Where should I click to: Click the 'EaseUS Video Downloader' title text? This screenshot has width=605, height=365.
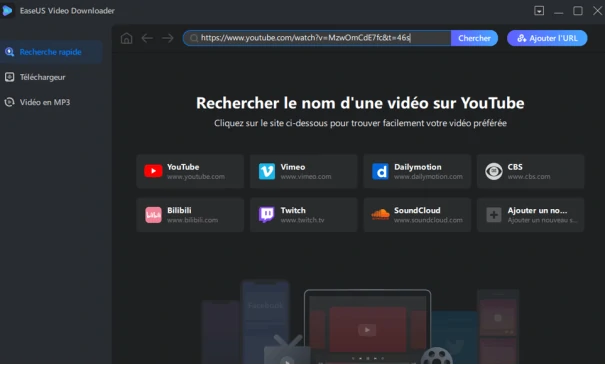coord(67,11)
